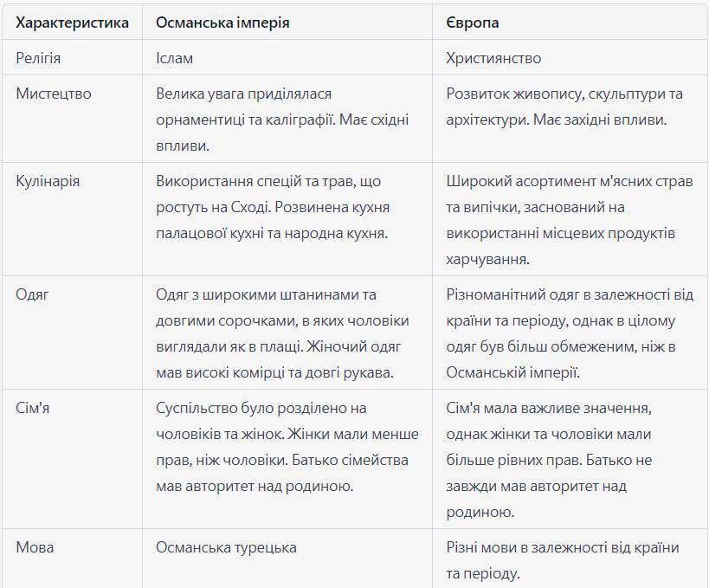Click the Ottoman clothing cell about штанинами
Image resolution: width=709 pixels, height=588 pixels.
282,333
